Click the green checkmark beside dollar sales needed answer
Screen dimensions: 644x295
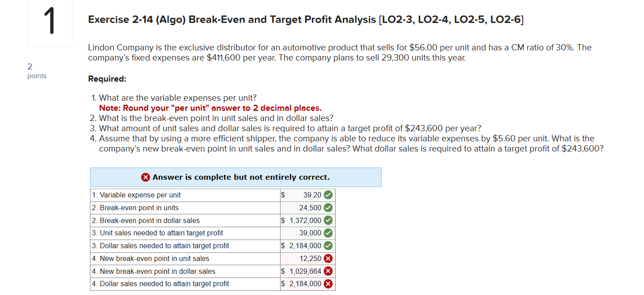click(x=328, y=246)
